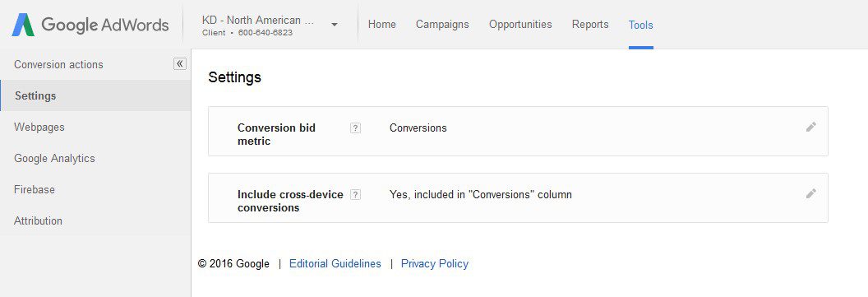The width and height of the screenshot is (868, 297).
Task: Go to the Home tab
Action: (382, 25)
